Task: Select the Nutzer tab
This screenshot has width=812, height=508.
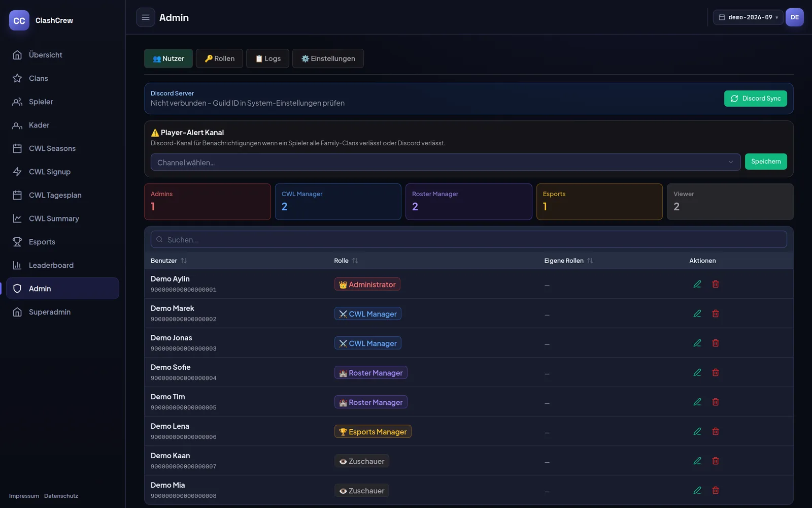Action: tap(168, 58)
